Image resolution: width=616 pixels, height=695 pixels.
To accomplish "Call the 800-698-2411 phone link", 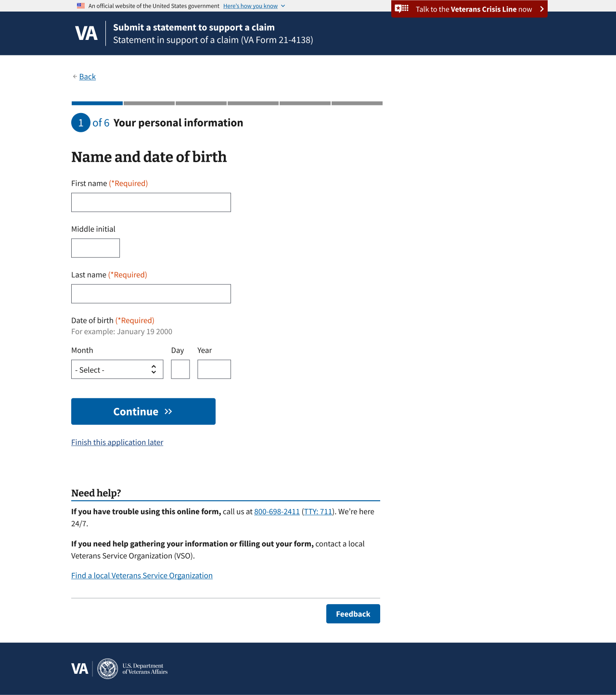I will (277, 511).
